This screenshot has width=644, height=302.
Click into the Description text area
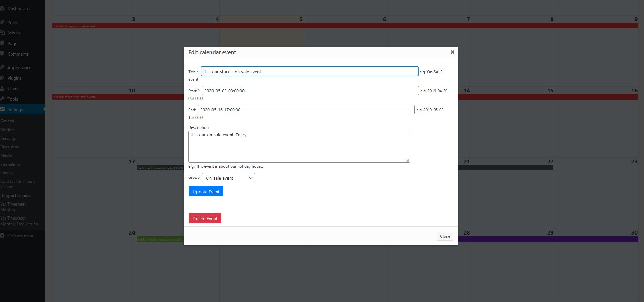299,147
